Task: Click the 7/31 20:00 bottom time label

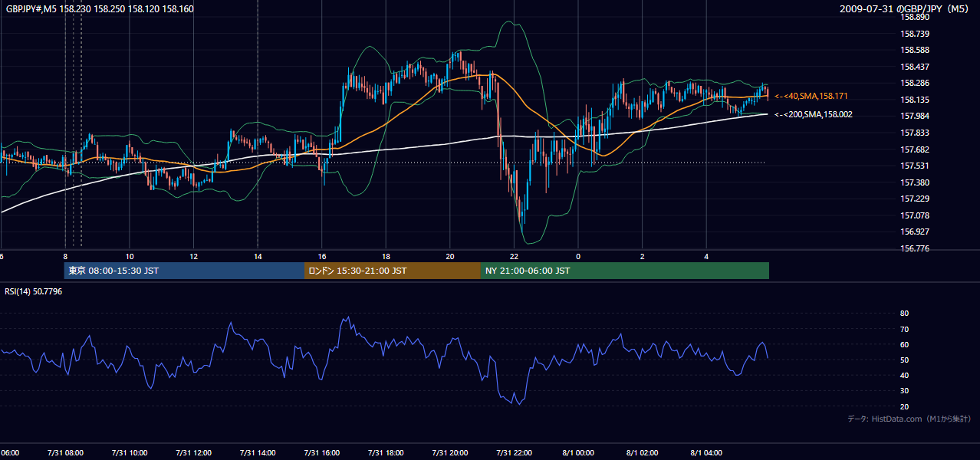Action: [x=450, y=453]
